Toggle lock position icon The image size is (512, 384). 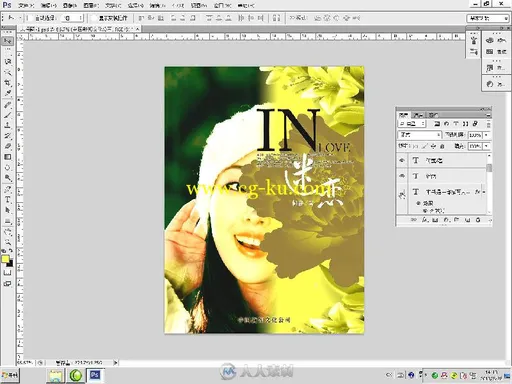[433, 146]
